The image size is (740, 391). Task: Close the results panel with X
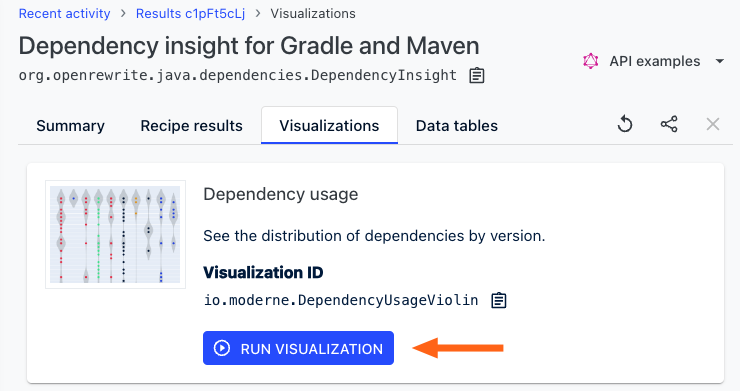pos(713,125)
